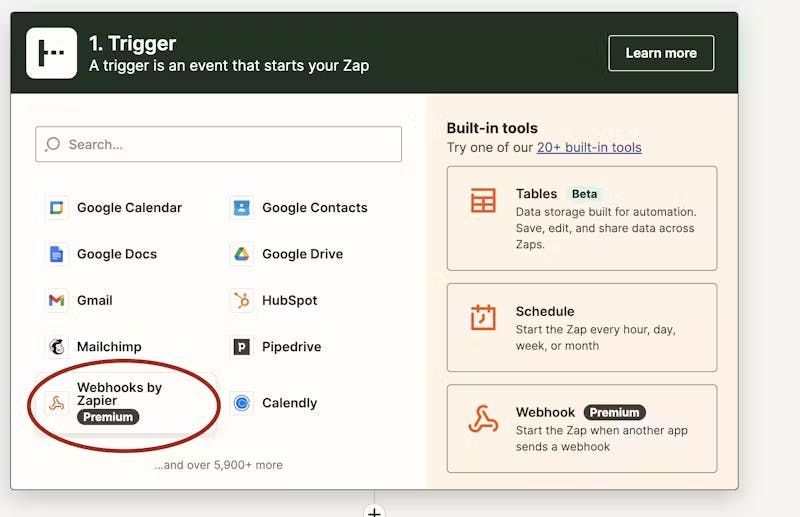Select Calendly label
This screenshot has height=517, width=800.
[290, 403]
